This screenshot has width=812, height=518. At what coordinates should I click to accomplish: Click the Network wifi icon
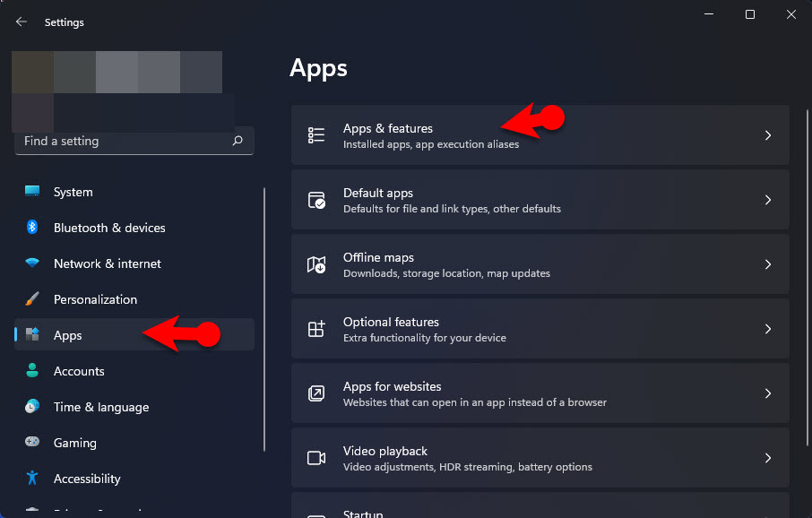[x=32, y=263]
